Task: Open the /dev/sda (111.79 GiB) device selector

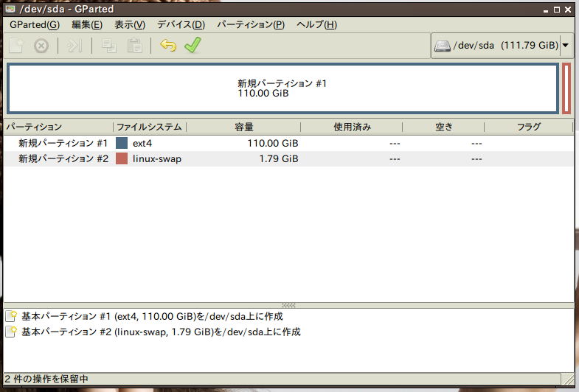Action: click(x=502, y=46)
